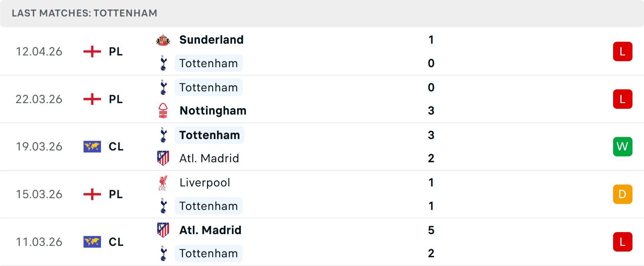Expand the Liverpool vs Tottenham match details
The image size is (644, 266).
coord(322,194)
